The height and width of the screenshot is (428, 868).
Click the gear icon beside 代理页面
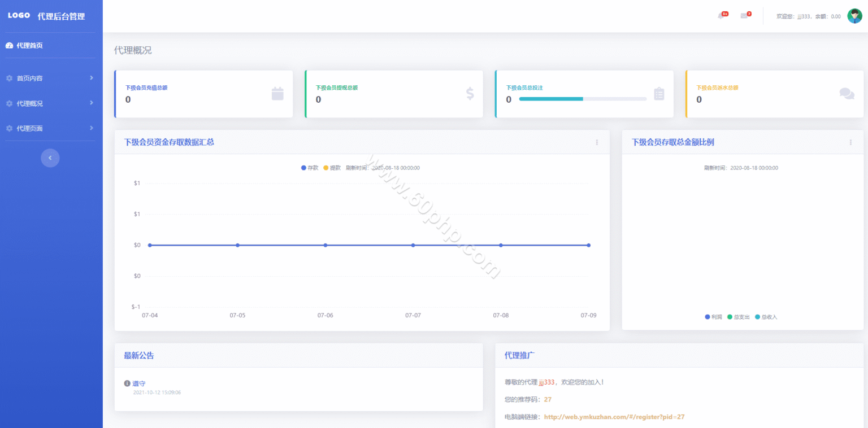(9, 129)
